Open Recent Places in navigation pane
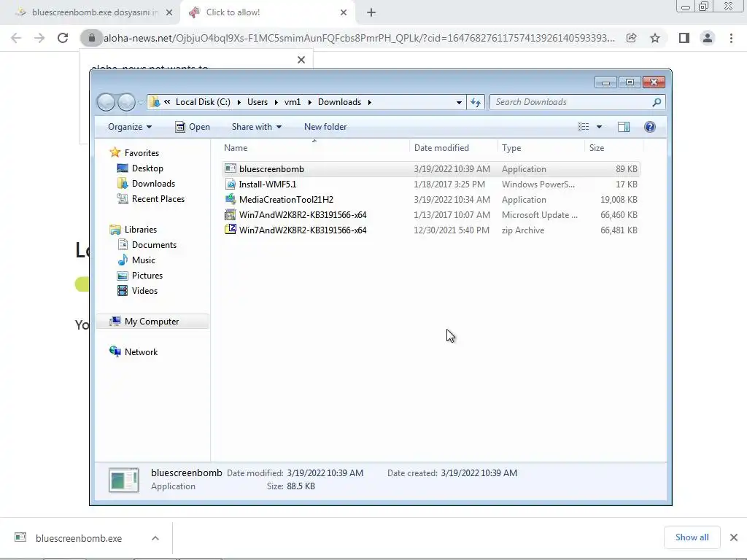 pyautogui.click(x=151, y=198)
